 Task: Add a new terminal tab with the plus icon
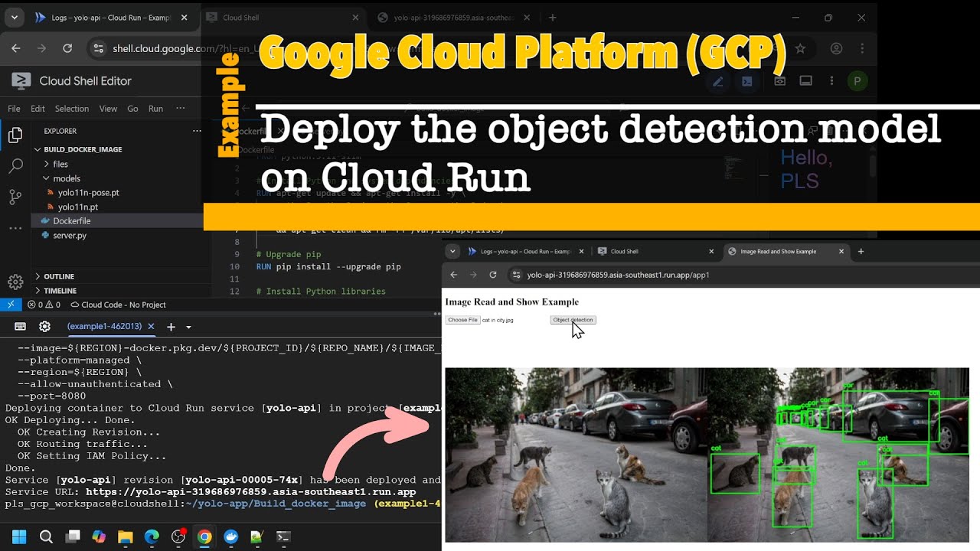[171, 327]
